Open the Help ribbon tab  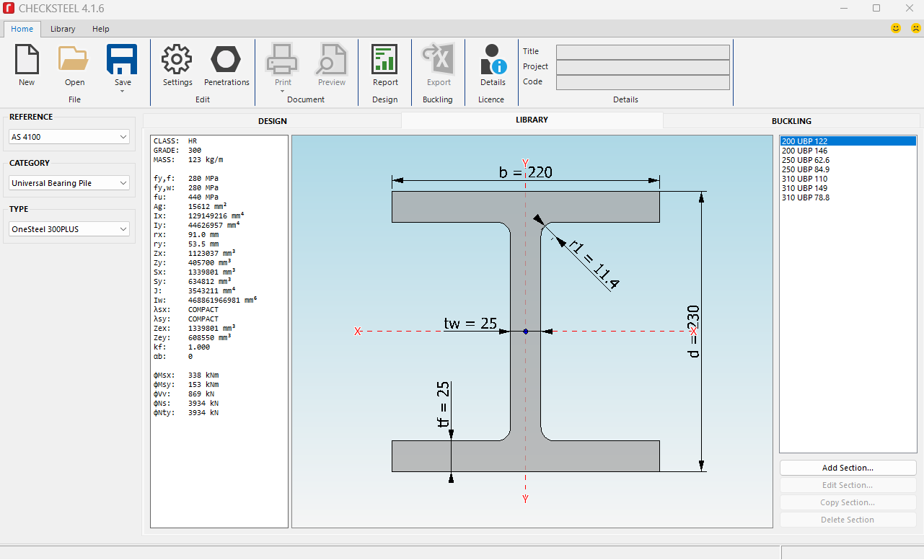(101, 29)
